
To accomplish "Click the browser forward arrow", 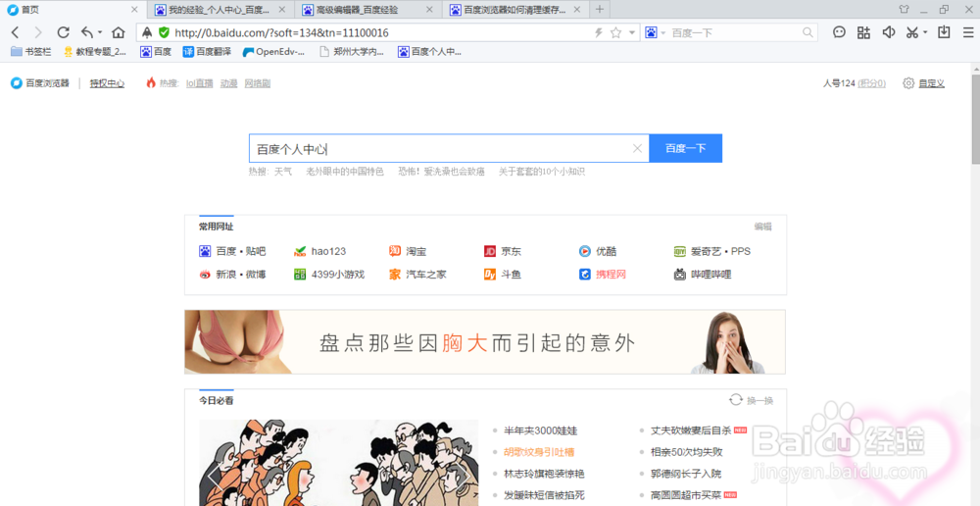I will [39, 32].
